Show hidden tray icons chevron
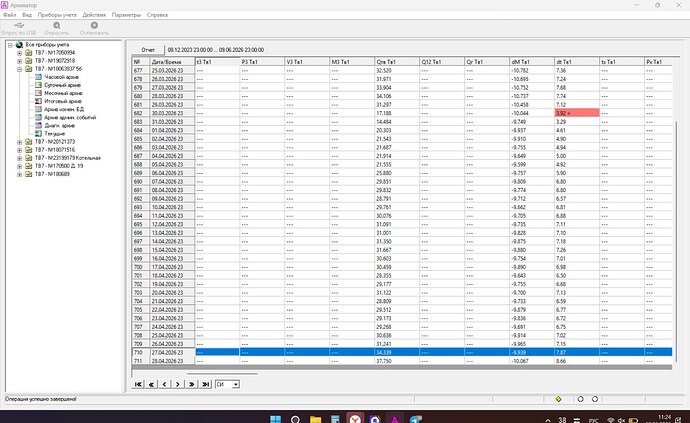The width and height of the screenshot is (690, 423). click(x=548, y=420)
